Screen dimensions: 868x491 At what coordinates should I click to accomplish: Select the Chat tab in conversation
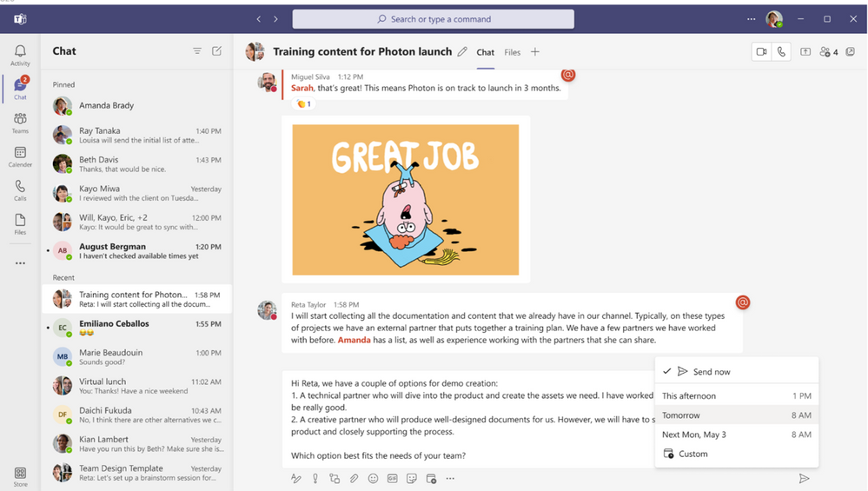[486, 52]
